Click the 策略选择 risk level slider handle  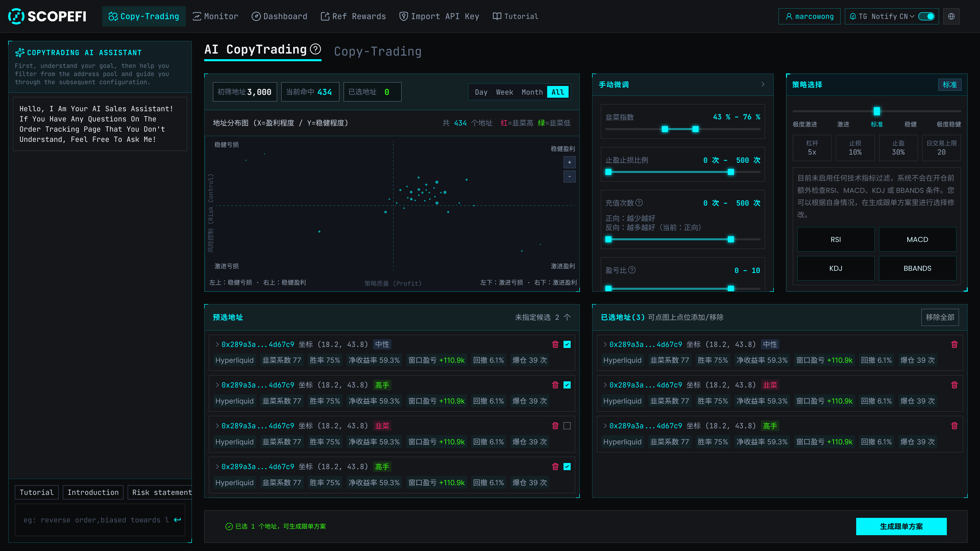click(x=877, y=111)
